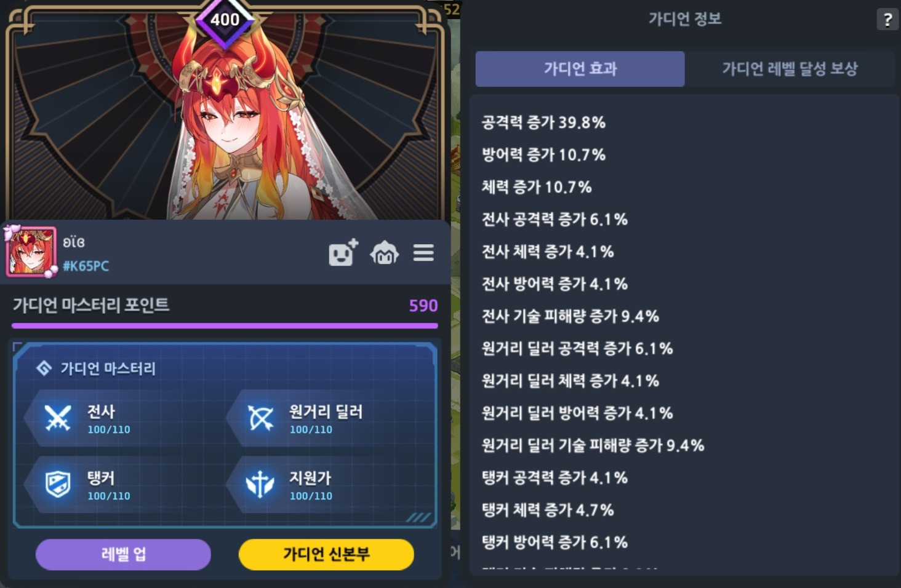Open the hamburger menu icon
901x588 pixels.
pyautogui.click(x=423, y=253)
